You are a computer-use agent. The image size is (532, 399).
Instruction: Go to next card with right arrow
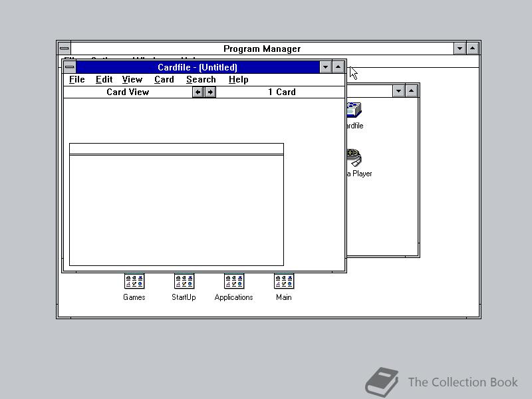[210, 92]
